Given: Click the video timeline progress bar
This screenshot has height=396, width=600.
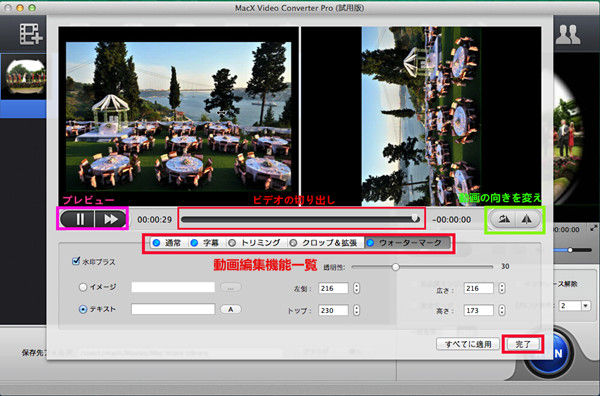Looking at the screenshot, I should 301,219.
